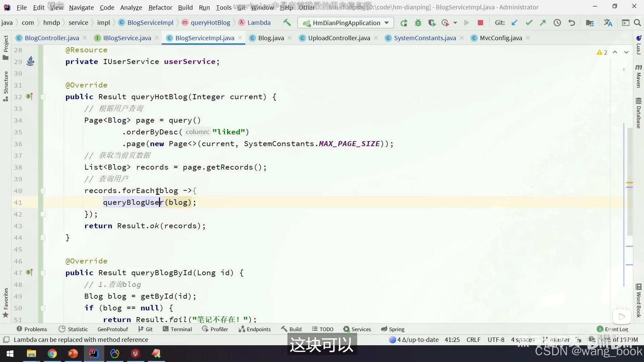Open Project Structure folder icon
This screenshot has width=644, height=362.
pyautogui.click(x=590, y=23)
